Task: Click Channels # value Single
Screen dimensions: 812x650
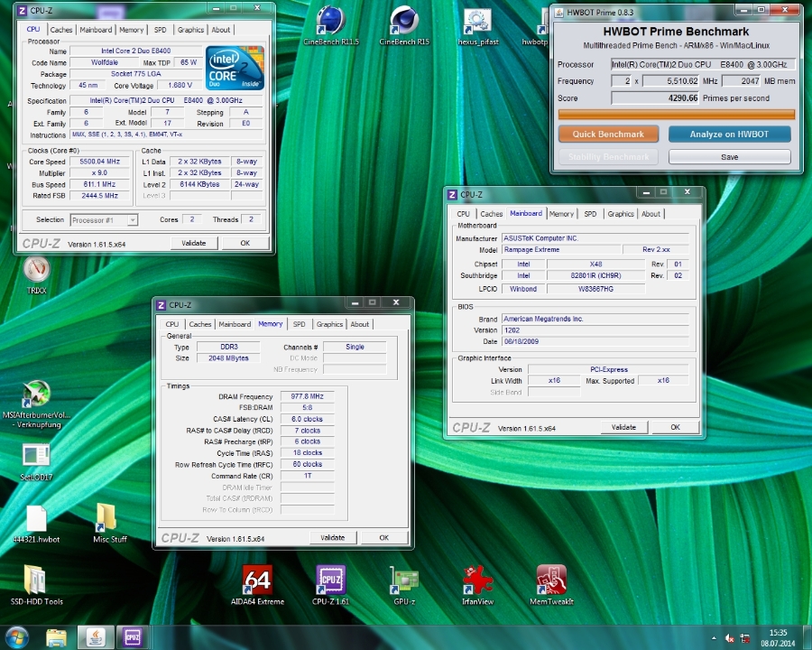Action: coord(355,347)
